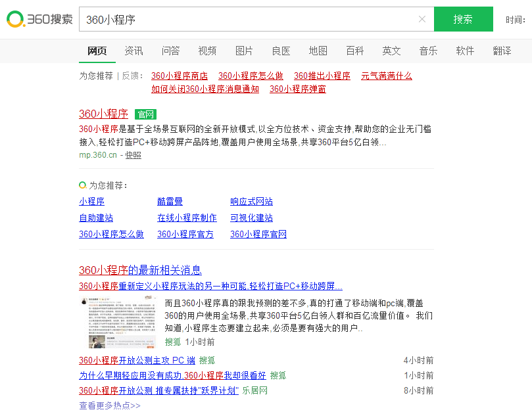Select the 英文 tab
The width and height of the screenshot is (532, 414).
pyautogui.click(x=391, y=51)
